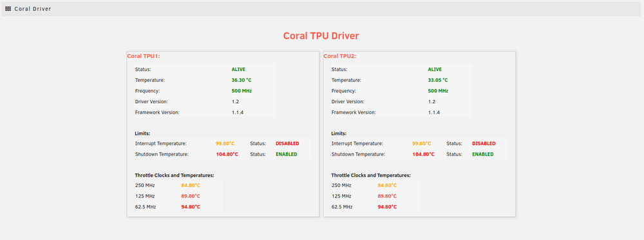Select the Coral Driver header title
644x240 pixels.
(33, 8)
